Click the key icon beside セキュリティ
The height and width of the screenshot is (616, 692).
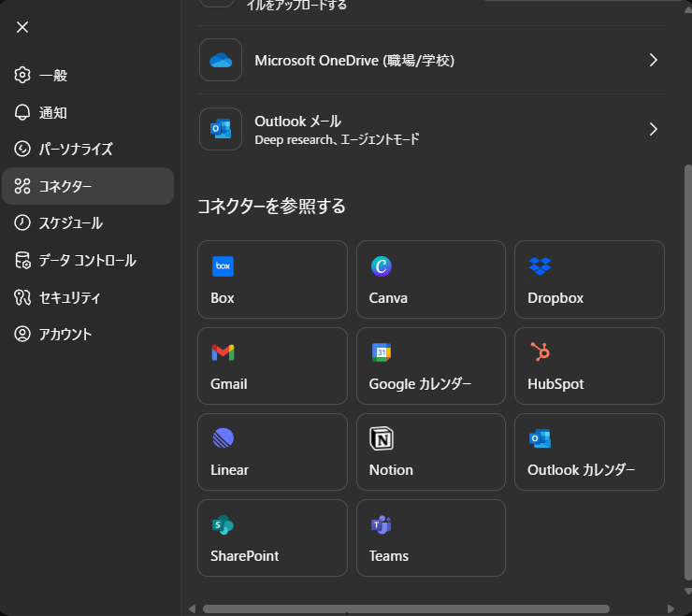(x=22, y=297)
